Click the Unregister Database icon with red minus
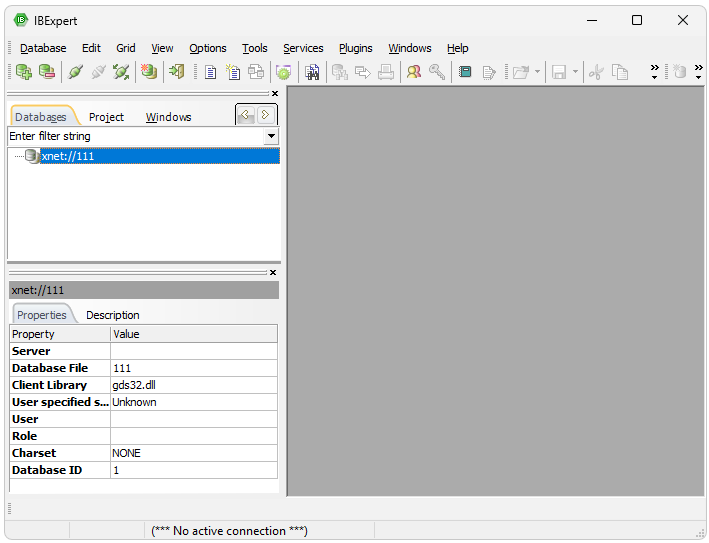The width and height of the screenshot is (709, 543). [x=47, y=72]
